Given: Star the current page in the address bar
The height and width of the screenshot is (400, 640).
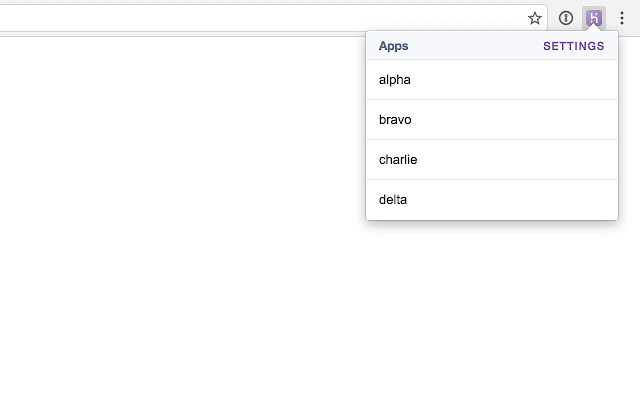Looking at the screenshot, I should point(535,18).
